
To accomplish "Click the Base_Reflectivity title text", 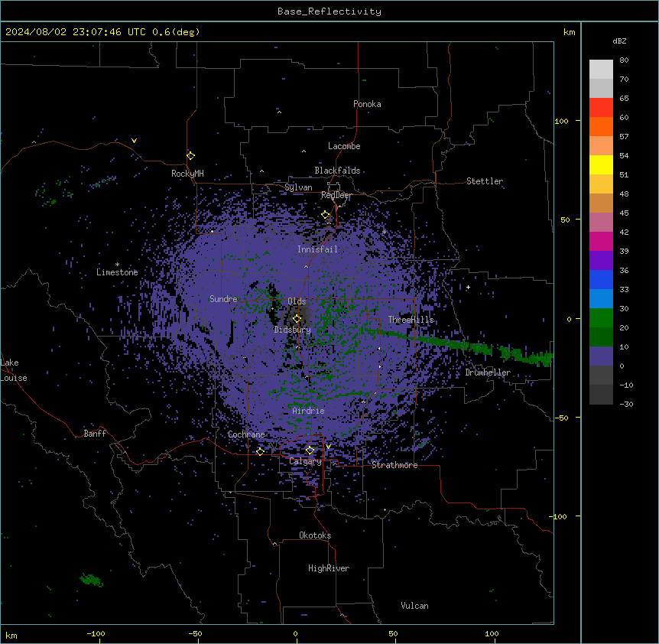I will [329, 11].
